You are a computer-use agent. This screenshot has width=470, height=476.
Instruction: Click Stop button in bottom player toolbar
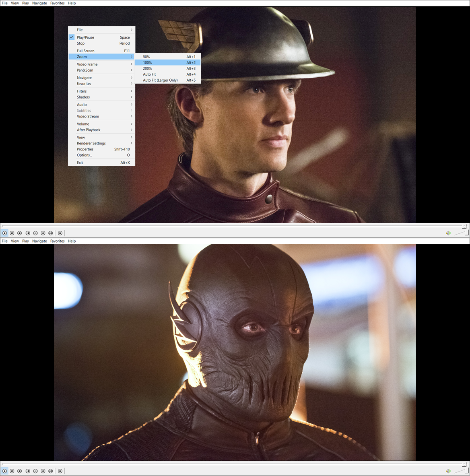pyautogui.click(x=19, y=471)
